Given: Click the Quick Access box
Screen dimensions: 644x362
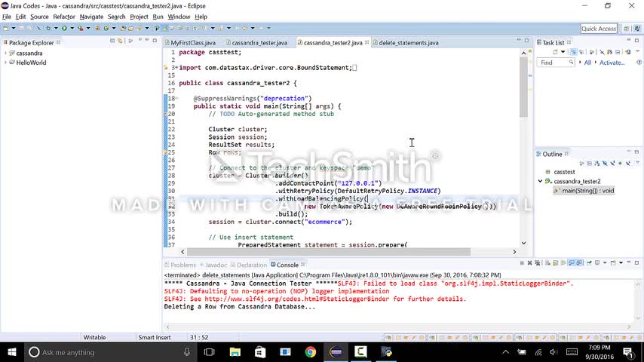Looking at the screenshot, I should coord(599,29).
